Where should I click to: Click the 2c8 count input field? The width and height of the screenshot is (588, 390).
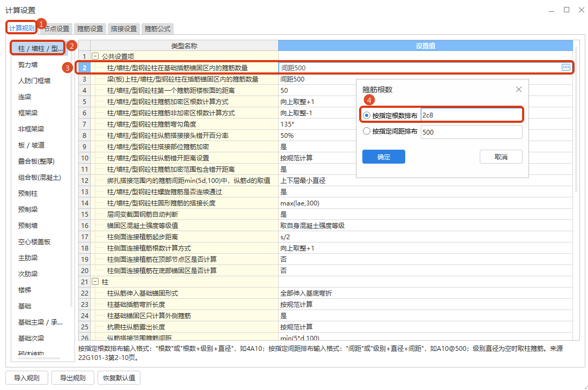(x=471, y=115)
